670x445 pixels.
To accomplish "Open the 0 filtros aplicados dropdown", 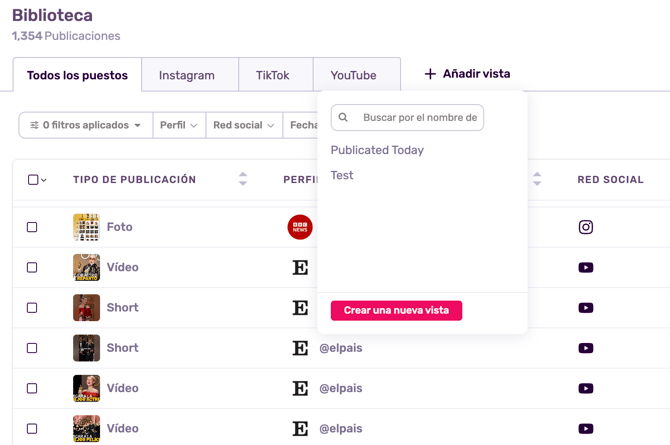I will pos(86,125).
